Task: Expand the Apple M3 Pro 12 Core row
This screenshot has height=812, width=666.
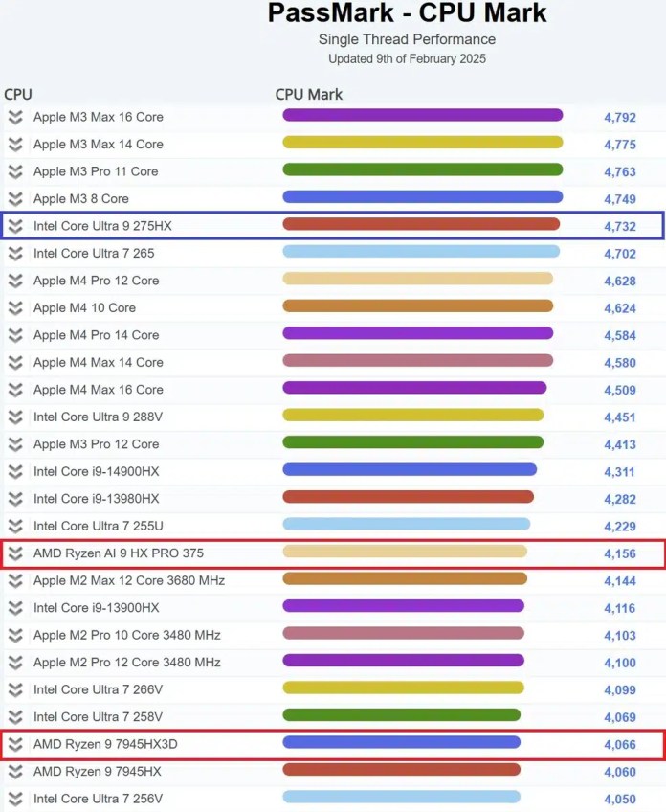Action: 15,444
